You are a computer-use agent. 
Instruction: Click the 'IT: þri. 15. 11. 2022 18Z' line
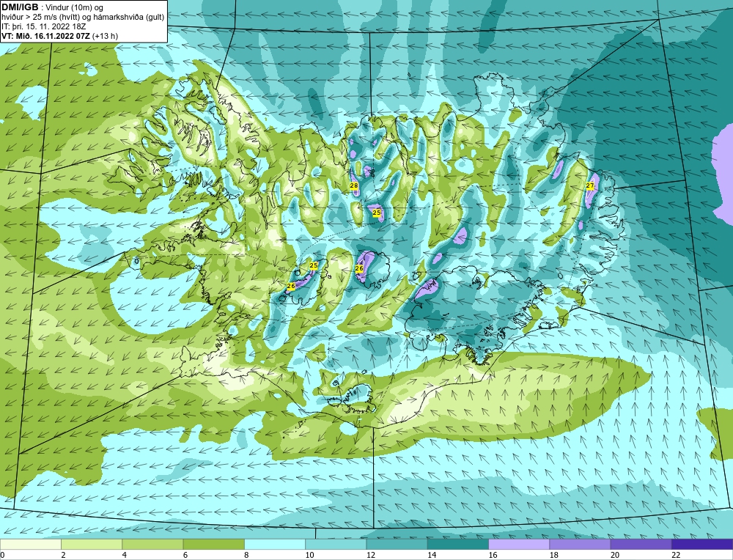pos(43,26)
